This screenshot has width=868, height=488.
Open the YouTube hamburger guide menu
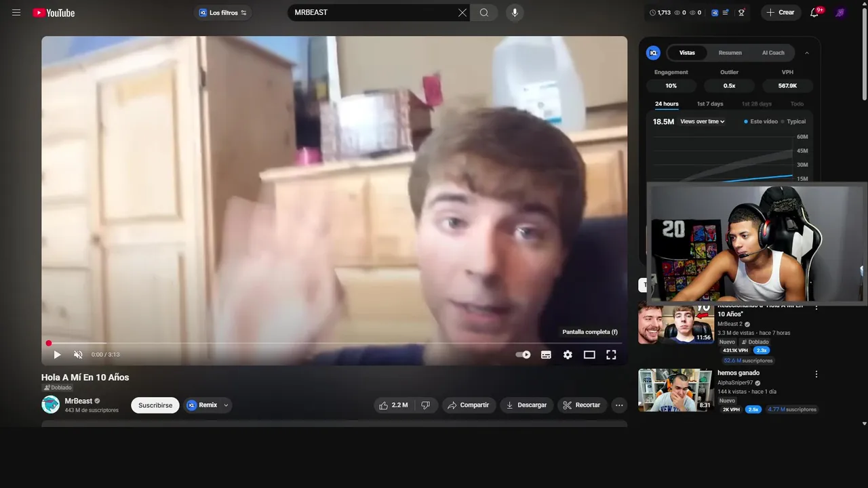coord(16,13)
